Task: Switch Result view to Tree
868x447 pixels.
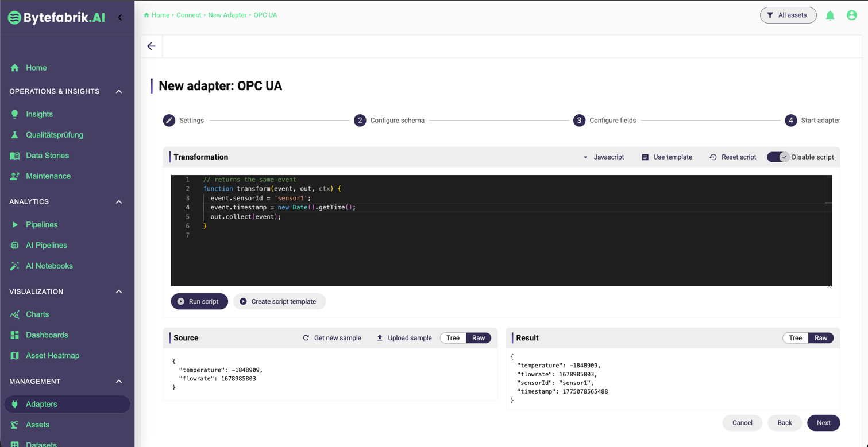Action: pyautogui.click(x=795, y=338)
